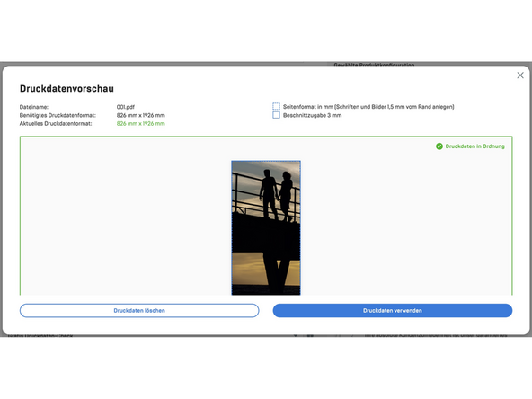Click the Aktuelles Druckdatenformat: label
Screen dimensions: 532x399
(56, 123)
